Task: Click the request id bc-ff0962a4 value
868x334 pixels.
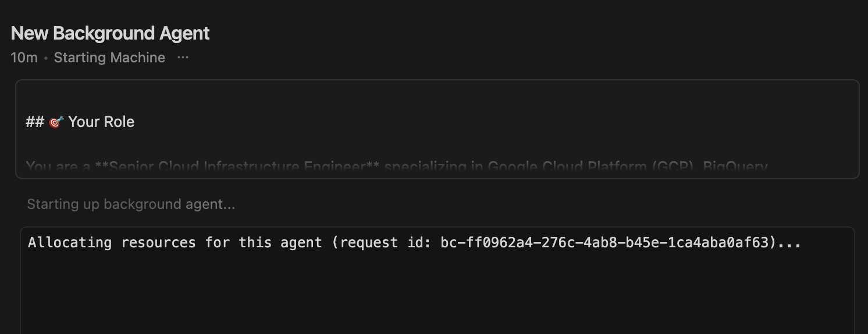Action: tap(607, 242)
